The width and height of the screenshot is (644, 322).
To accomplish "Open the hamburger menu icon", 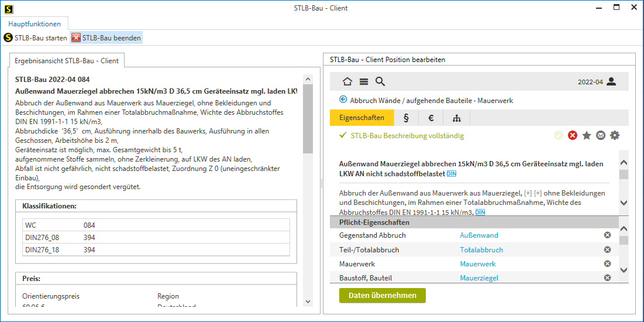I will tap(363, 82).
